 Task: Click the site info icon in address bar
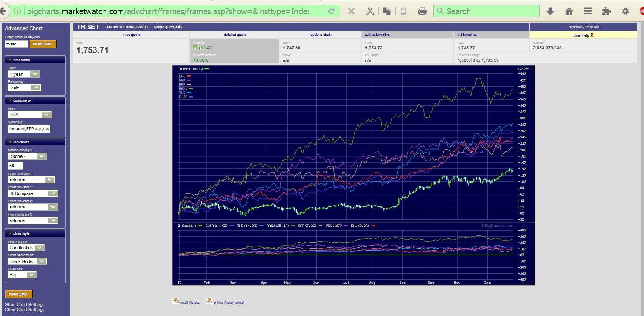(x=17, y=11)
